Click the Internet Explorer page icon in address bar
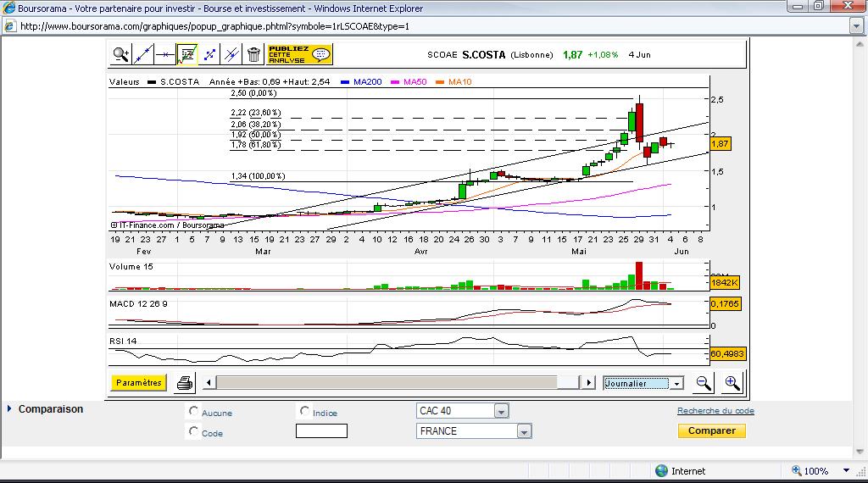This screenshot has height=483, width=868. (x=9, y=26)
